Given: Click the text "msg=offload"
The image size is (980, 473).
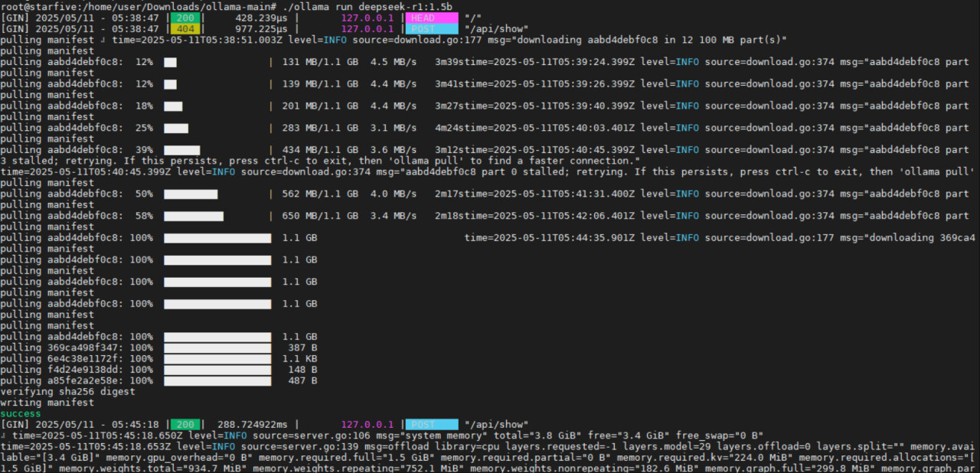Looking at the screenshot, I should tap(397, 447).
